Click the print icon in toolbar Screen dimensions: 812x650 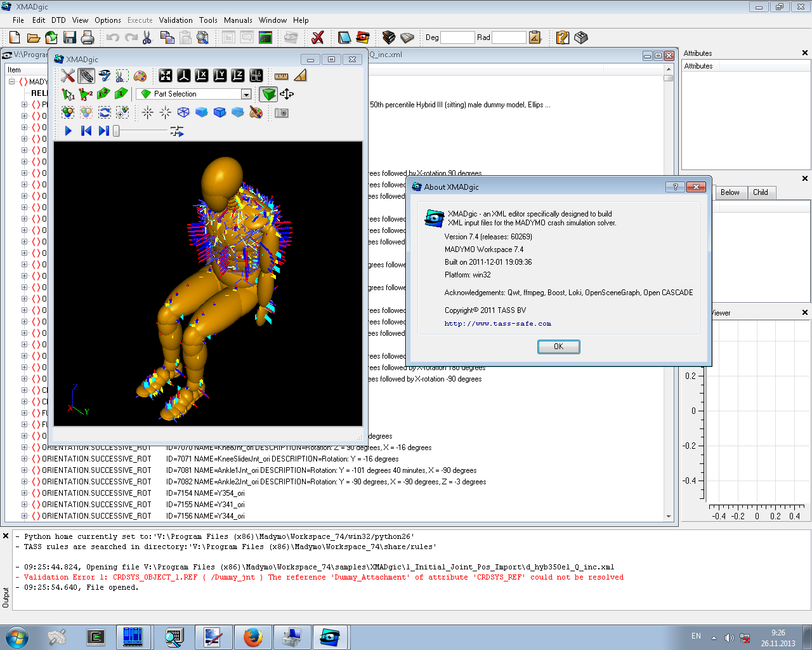[88, 37]
